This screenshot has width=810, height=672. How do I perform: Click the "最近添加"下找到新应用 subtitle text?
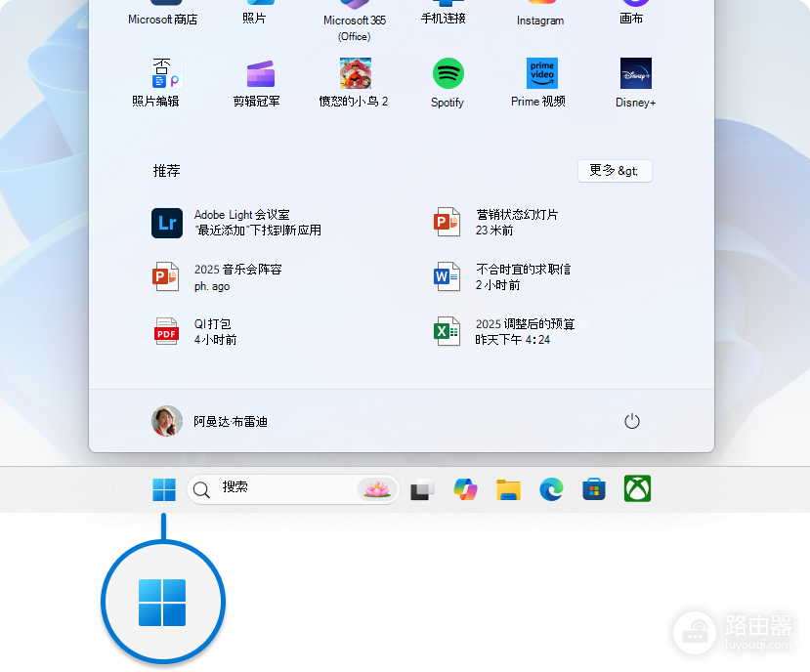tap(258, 231)
